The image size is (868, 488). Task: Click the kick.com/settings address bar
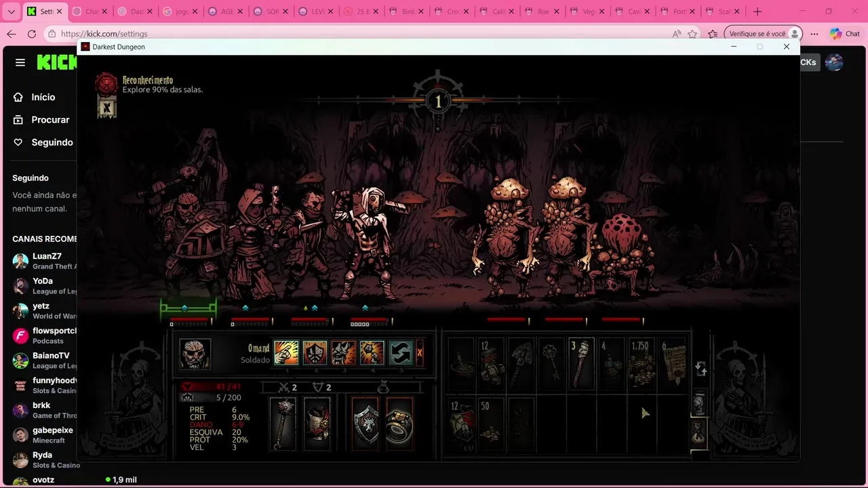[104, 34]
